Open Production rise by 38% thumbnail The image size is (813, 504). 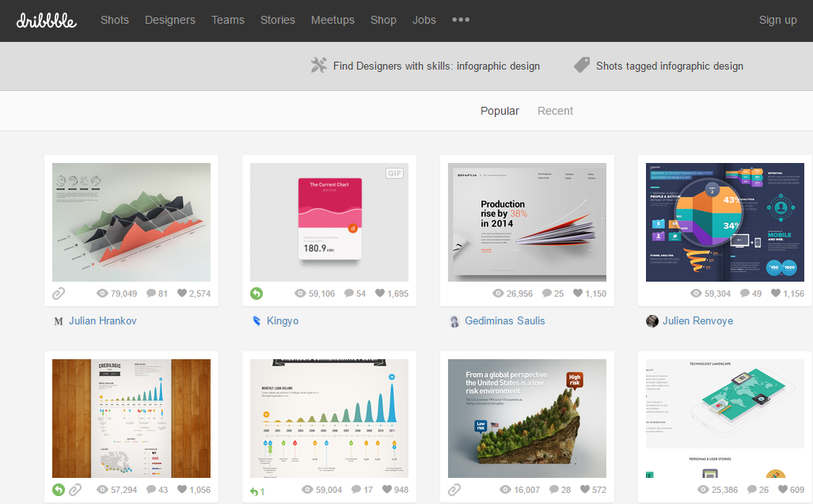[526, 222]
